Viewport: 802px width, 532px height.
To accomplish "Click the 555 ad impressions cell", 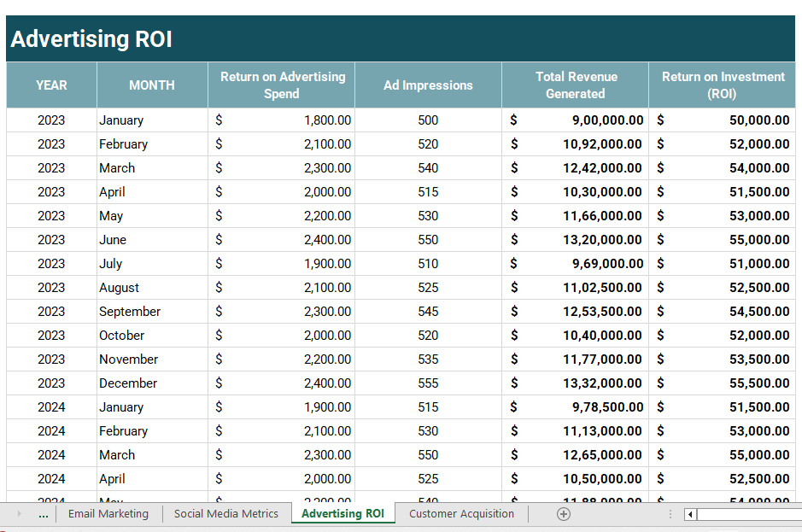I will pos(428,383).
